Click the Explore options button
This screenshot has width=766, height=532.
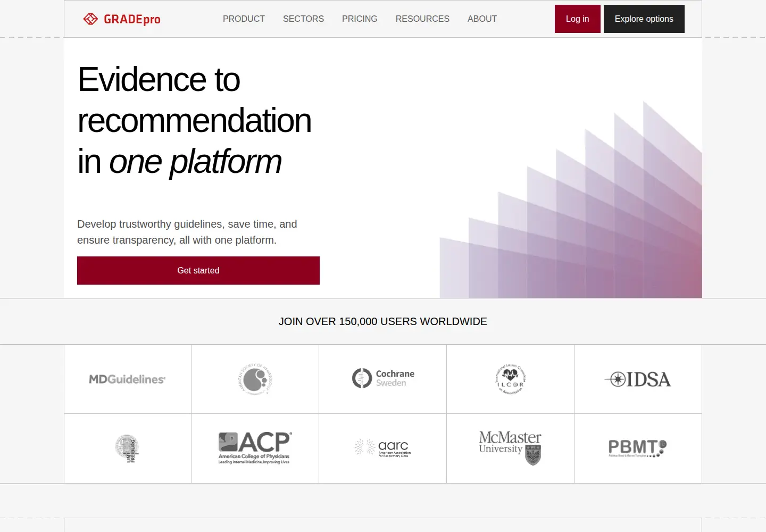pyautogui.click(x=644, y=19)
